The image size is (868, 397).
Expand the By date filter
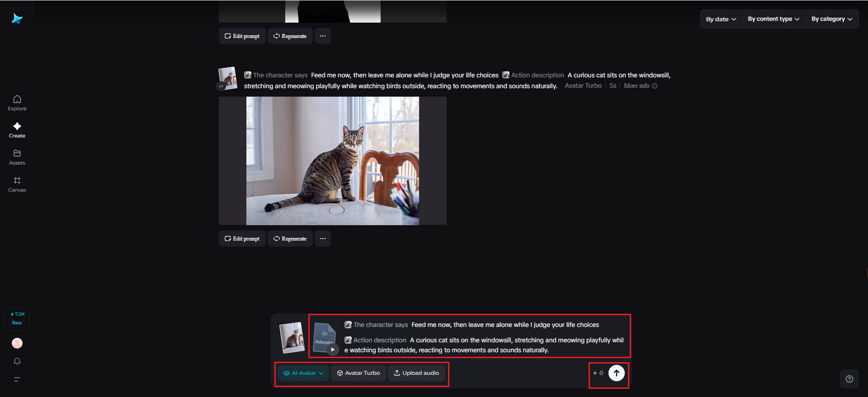point(721,19)
